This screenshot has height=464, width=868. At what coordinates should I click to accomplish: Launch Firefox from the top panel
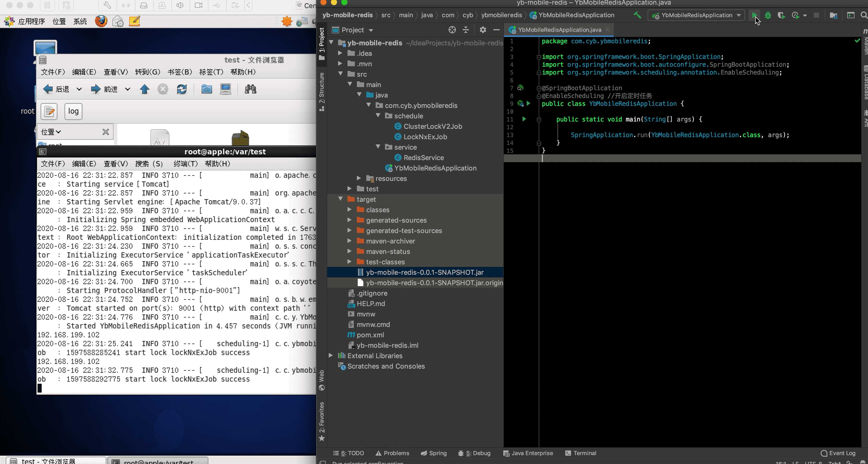(101, 21)
